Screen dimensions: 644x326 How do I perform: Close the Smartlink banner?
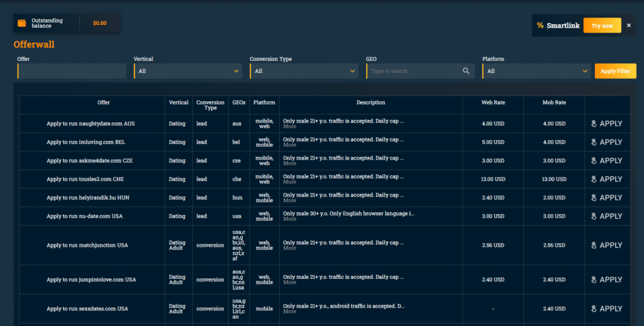pyautogui.click(x=629, y=25)
